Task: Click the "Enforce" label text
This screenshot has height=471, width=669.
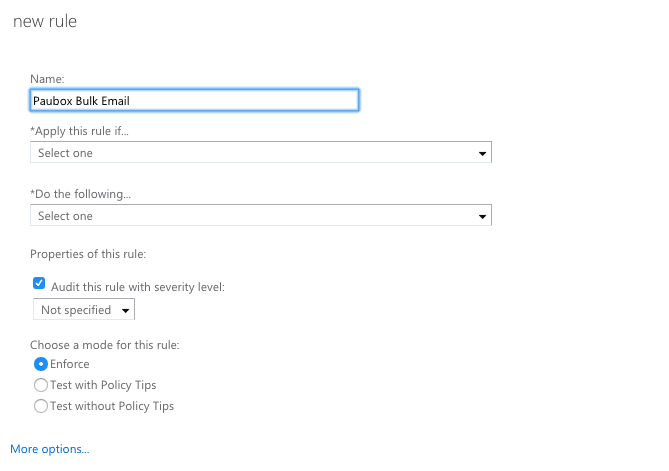Action: tap(69, 364)
